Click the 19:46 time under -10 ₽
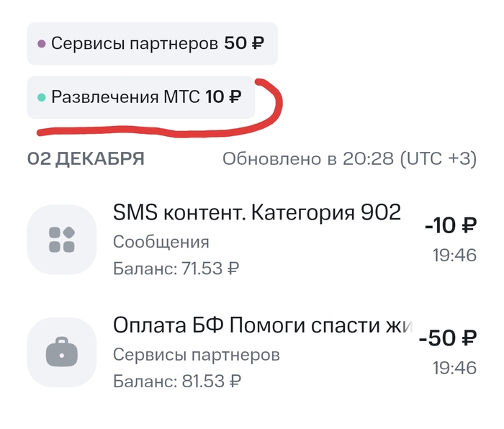The width and height of the screenshot is (504, 429). (454, 256)
